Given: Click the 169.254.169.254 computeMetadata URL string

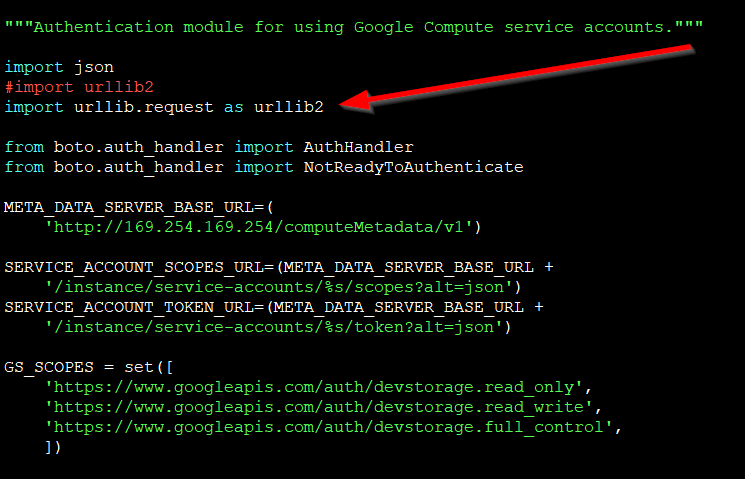Looking at the screenshot, I should [263, 227].
